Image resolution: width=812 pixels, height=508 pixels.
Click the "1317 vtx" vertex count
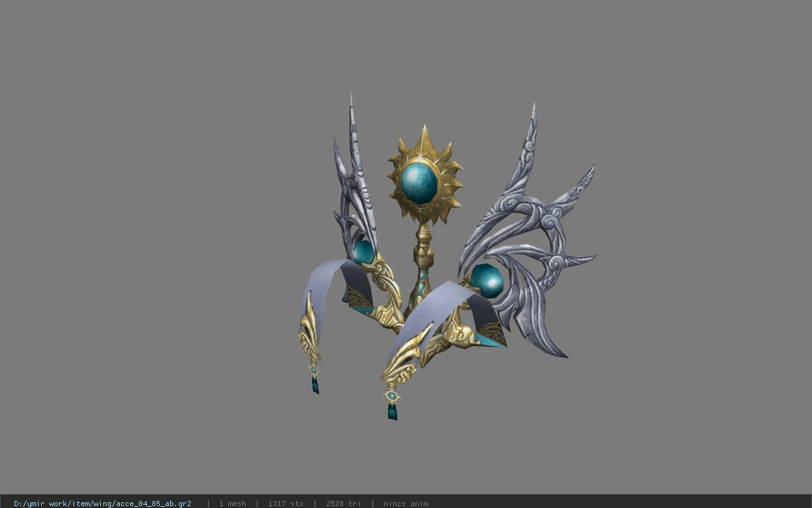pyautogui.click(x=285, y=504)
